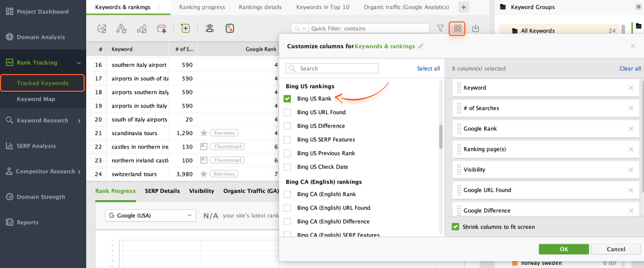Remove Visibility from selected columns
The width and height of the screenshot is (644, 268).
(631, 169)
